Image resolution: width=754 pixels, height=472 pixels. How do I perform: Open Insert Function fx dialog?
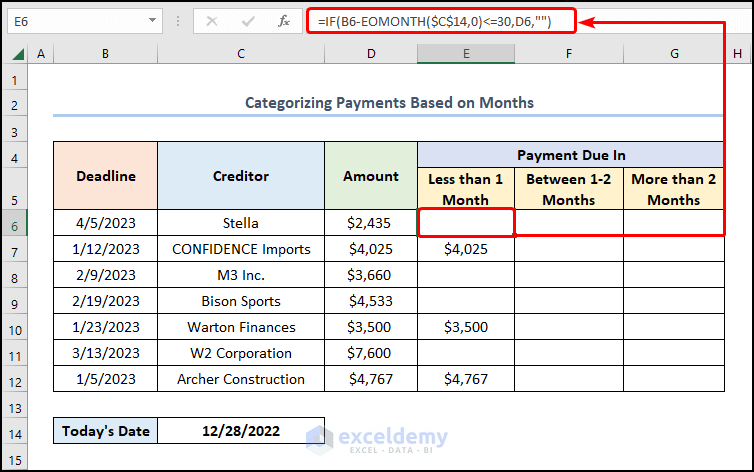coord(284,21)
